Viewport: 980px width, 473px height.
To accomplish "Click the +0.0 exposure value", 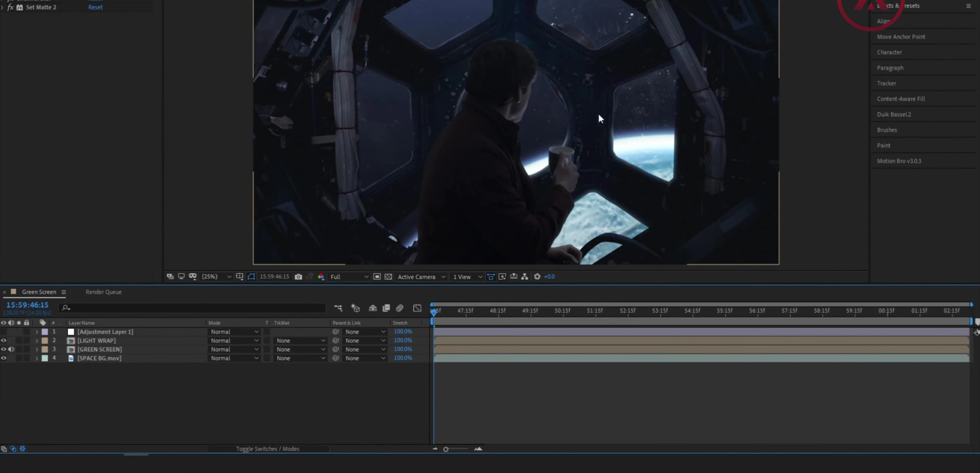I will pos(549,277).
